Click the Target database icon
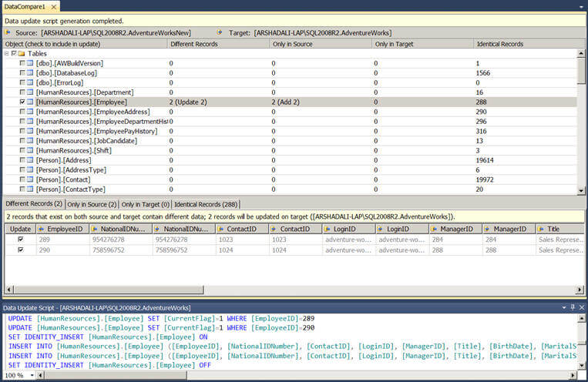588x382 pixels. coord(220,32)
